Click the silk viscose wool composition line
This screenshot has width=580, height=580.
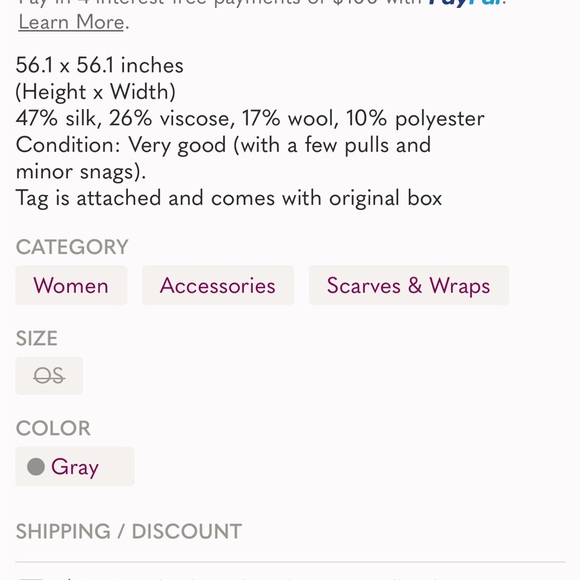(x=250, y=119)
